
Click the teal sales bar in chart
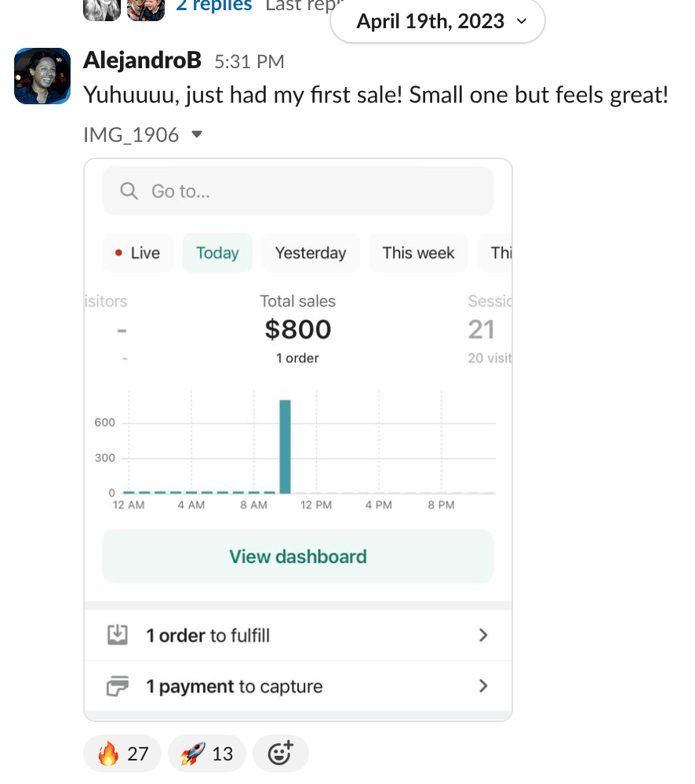coord(285,447)
